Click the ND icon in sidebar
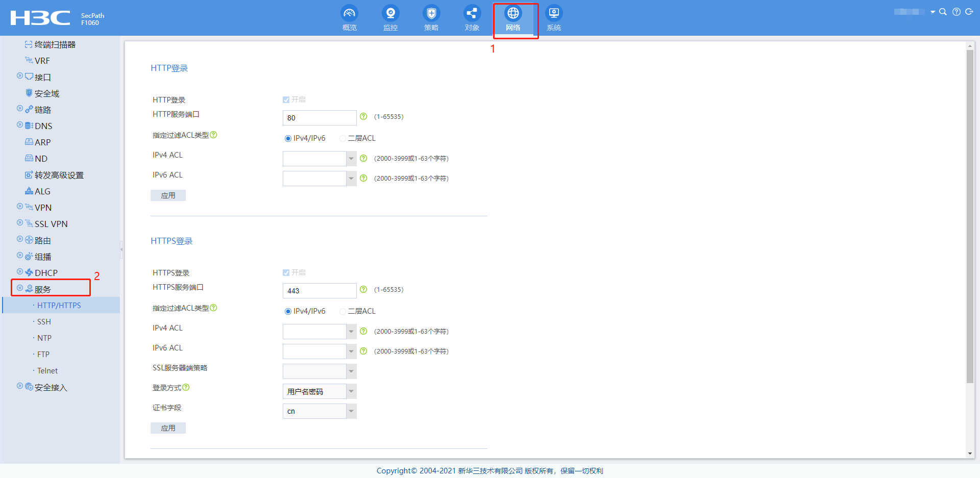 (x=29, y=158)
